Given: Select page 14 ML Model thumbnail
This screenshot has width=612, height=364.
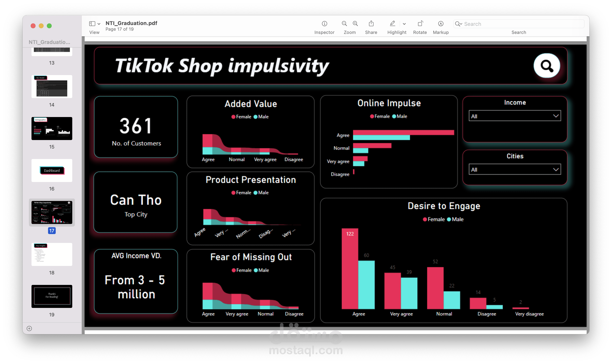Looking at the screenshot, I should click(x=52, y=87).
